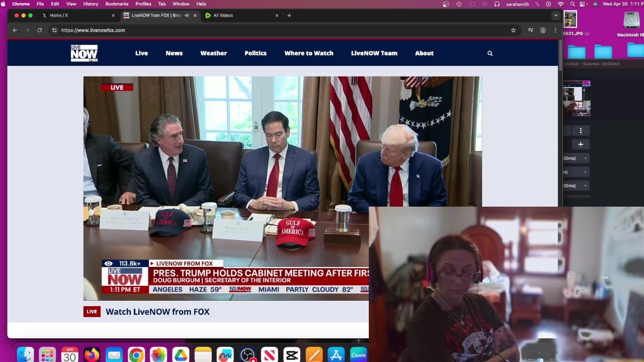Launch Canva from the dock
644x362 pixels.
pyautogui.click(x=358, y=355)
